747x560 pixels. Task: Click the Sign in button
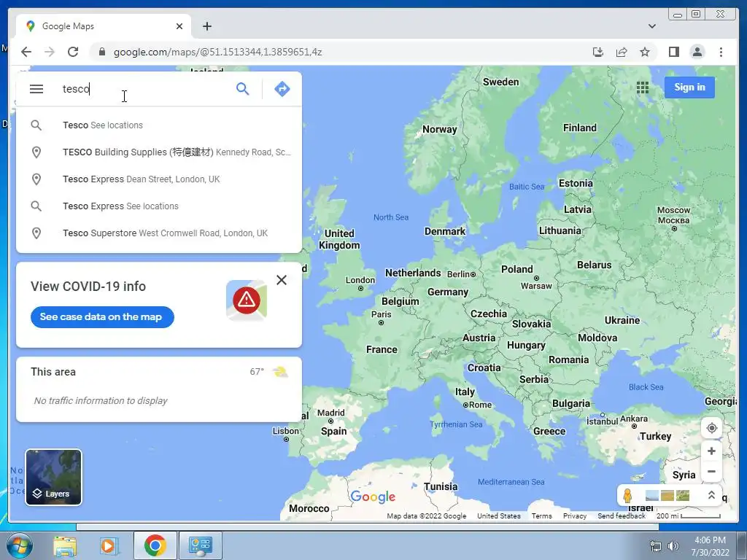coord(689,87)
